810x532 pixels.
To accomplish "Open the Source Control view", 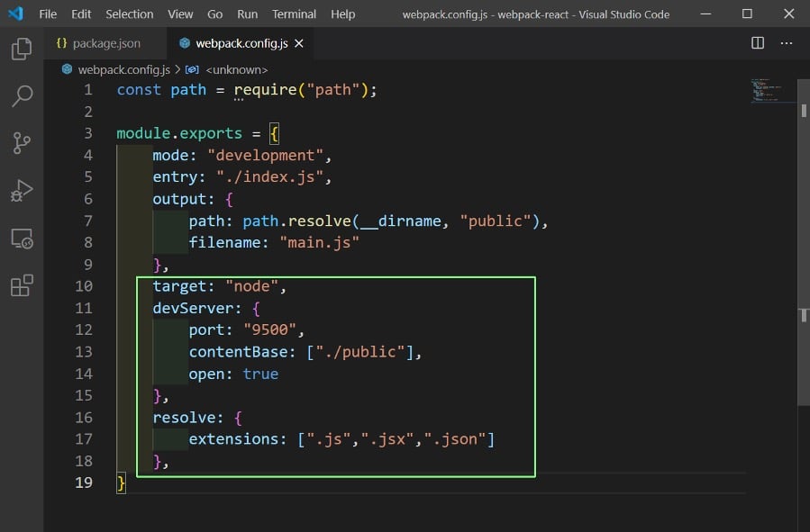I will point(22,143).
